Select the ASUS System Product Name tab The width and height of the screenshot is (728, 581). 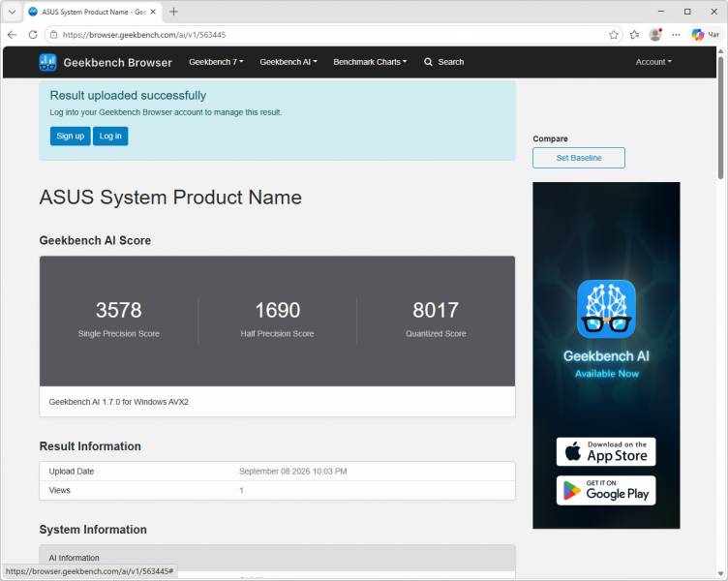(x=92, y=12)
